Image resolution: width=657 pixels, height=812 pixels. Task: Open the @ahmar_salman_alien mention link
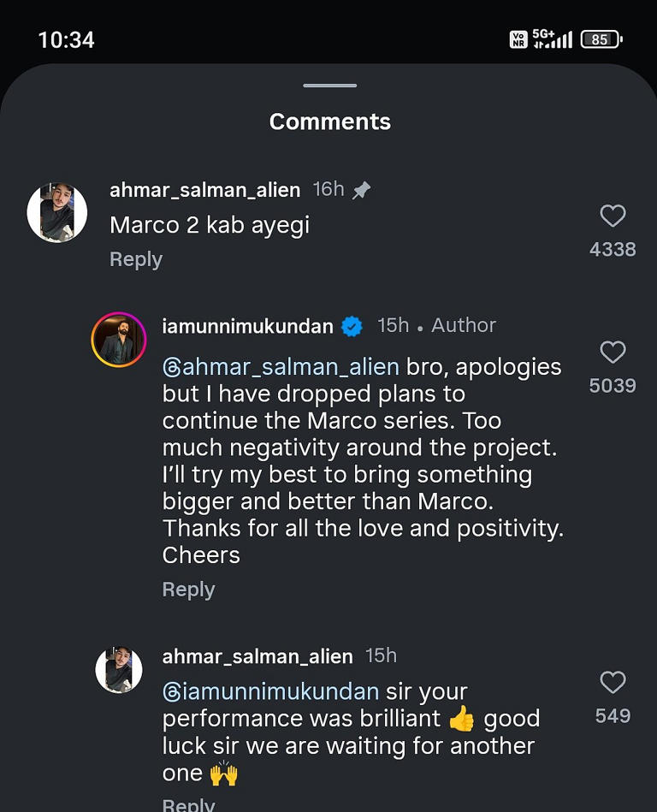pos(281,367)
